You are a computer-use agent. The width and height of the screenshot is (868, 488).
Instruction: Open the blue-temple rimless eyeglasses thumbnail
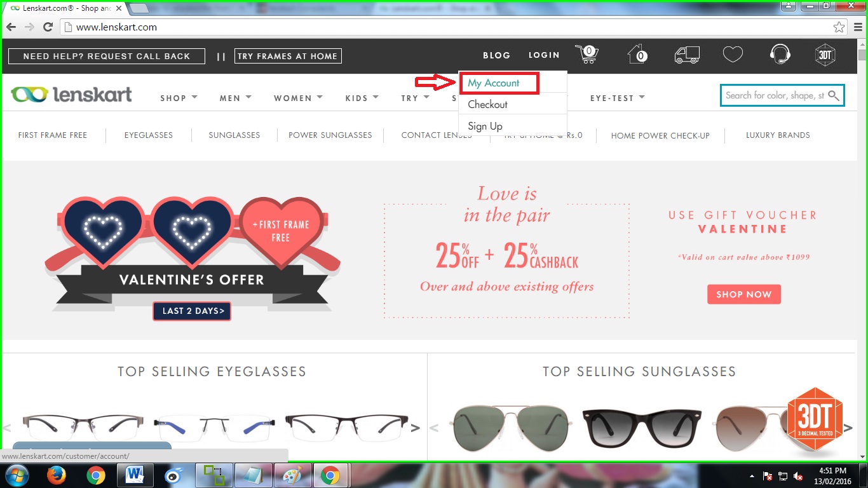point(214,427)
